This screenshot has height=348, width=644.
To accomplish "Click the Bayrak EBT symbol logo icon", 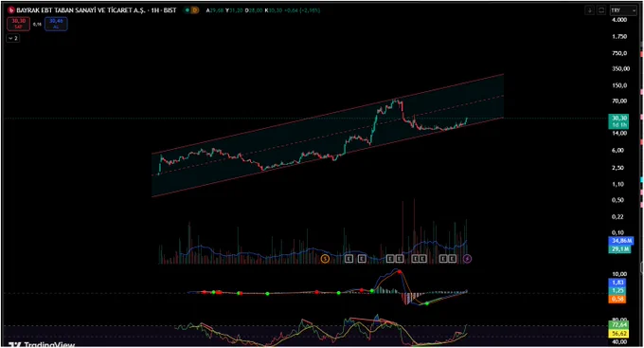I will (11, 10).
